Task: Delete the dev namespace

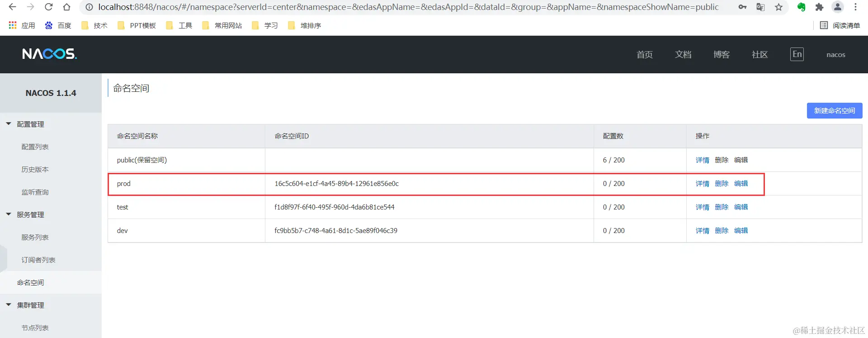Action: coord(722,230)
